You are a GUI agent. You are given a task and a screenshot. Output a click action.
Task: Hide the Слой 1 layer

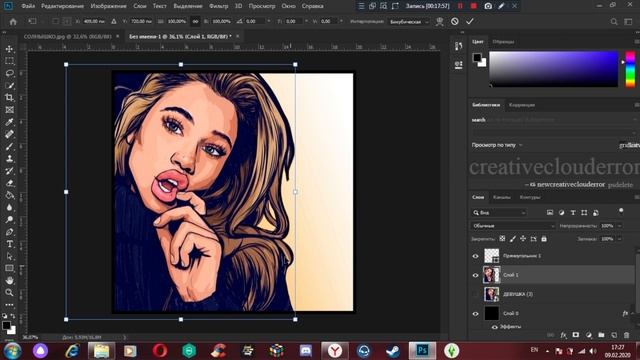click(475, 275)
